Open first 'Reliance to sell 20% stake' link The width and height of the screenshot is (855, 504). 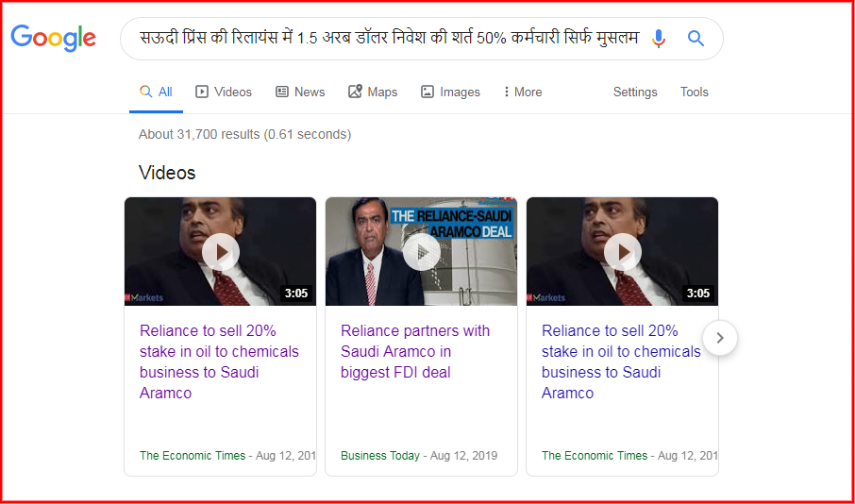tap(219, 361)
